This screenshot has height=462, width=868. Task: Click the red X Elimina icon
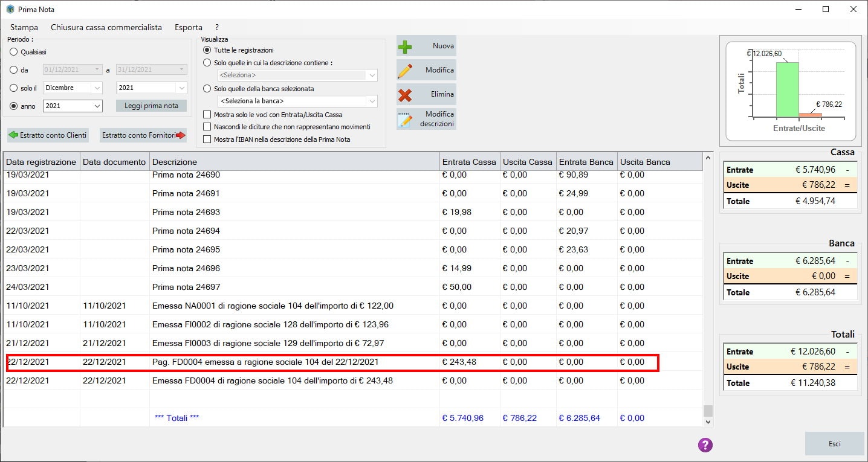(405, 95)
